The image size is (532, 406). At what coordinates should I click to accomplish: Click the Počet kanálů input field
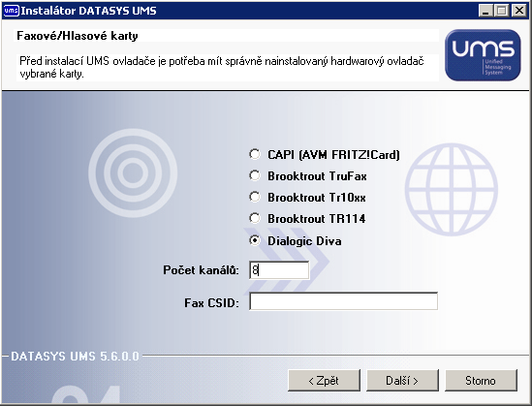[279, 270]
